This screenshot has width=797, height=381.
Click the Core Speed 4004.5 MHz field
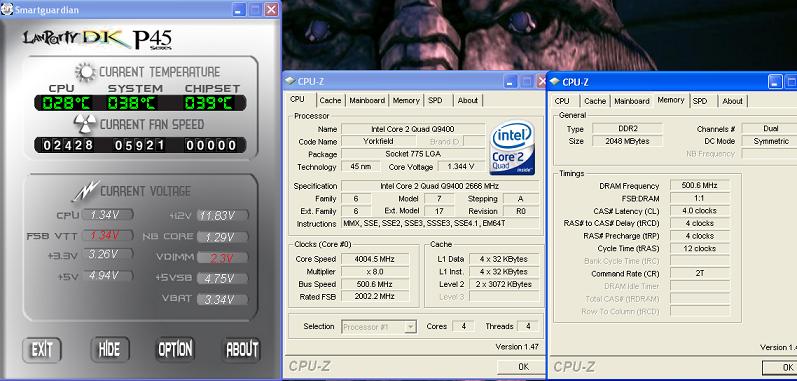click(374, 259)
